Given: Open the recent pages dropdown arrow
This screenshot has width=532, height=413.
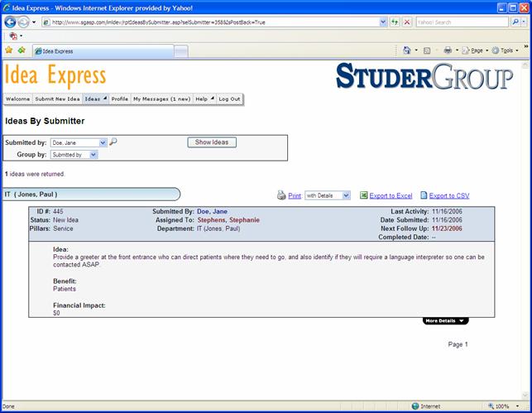Looking at the screenshot, I should 34,22.
